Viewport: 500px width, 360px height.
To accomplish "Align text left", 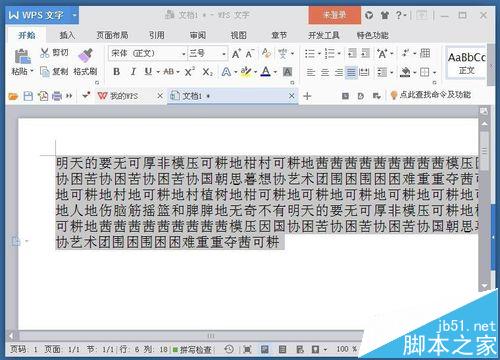I will (x=311, y=72).
